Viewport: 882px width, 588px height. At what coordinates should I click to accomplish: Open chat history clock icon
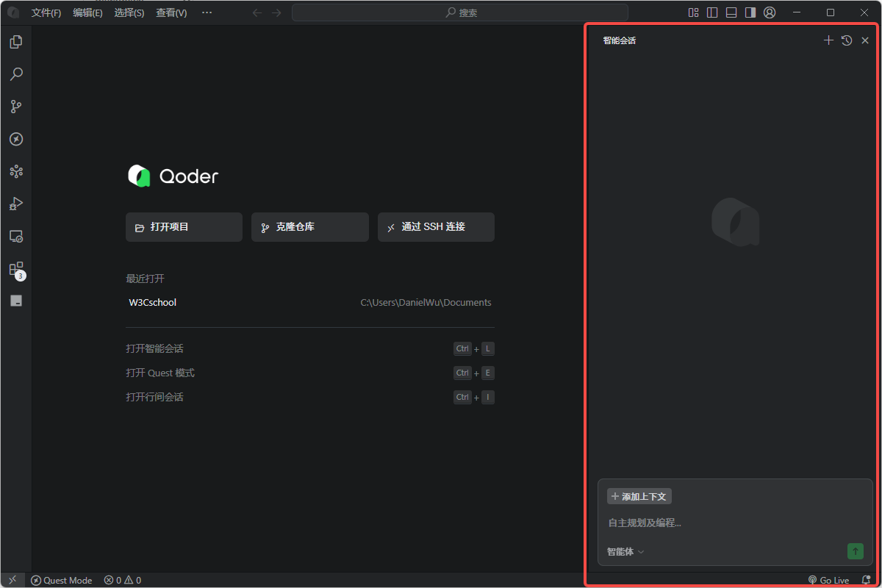[x=847, y=40]
